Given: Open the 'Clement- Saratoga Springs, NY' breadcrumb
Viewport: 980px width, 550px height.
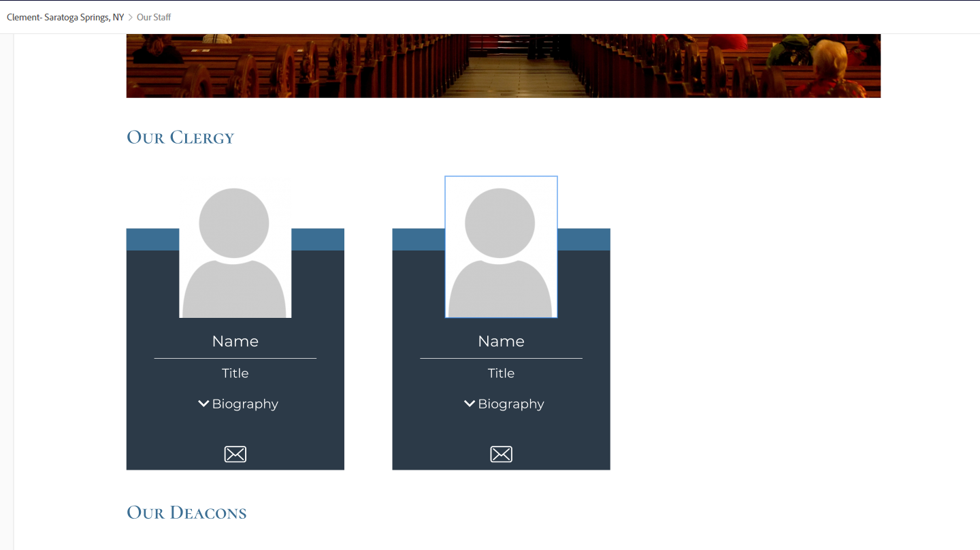Looking at the screenshot, I should point(65,17).
